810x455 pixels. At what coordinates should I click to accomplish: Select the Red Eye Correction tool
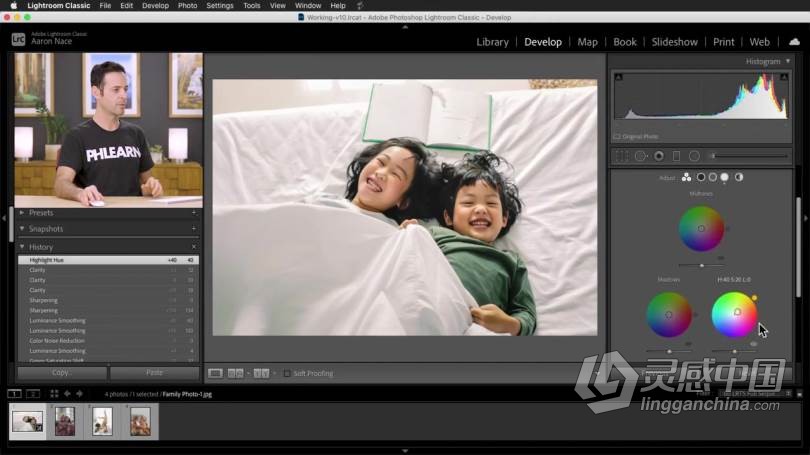(x=659, y=156)
